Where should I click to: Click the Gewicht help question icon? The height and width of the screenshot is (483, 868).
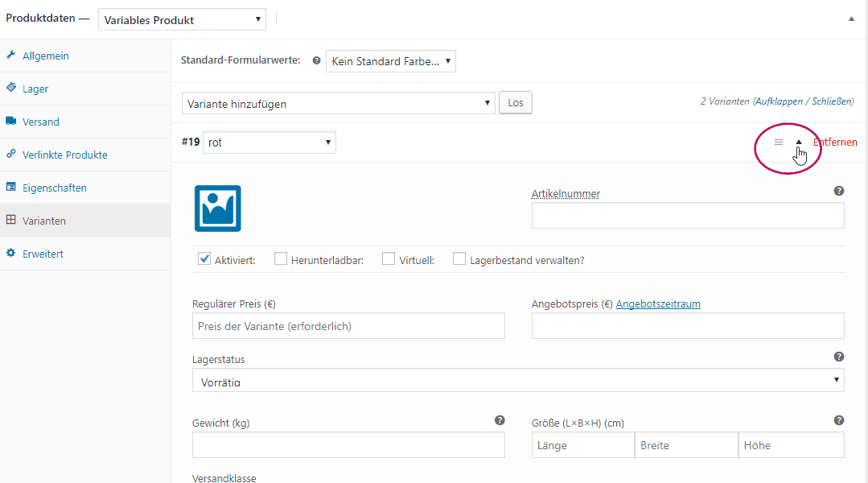pyautogui.click(x=500, y=420)
